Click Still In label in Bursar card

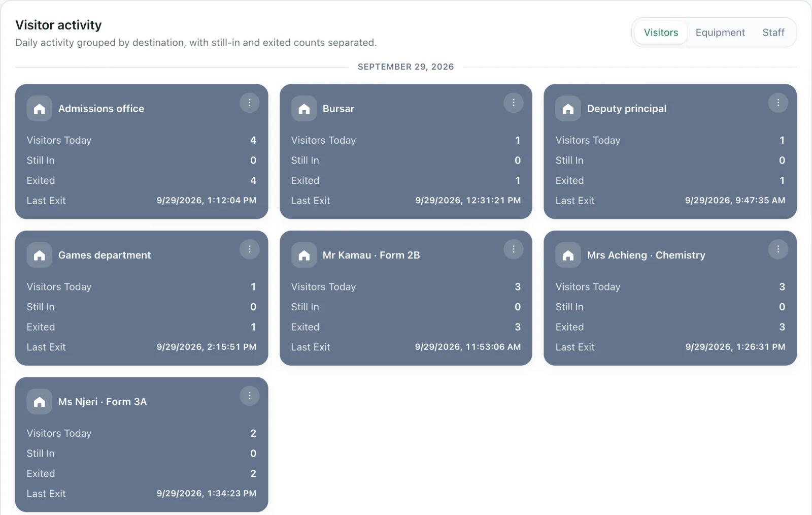pyautogui.click(x=305, y=160)
